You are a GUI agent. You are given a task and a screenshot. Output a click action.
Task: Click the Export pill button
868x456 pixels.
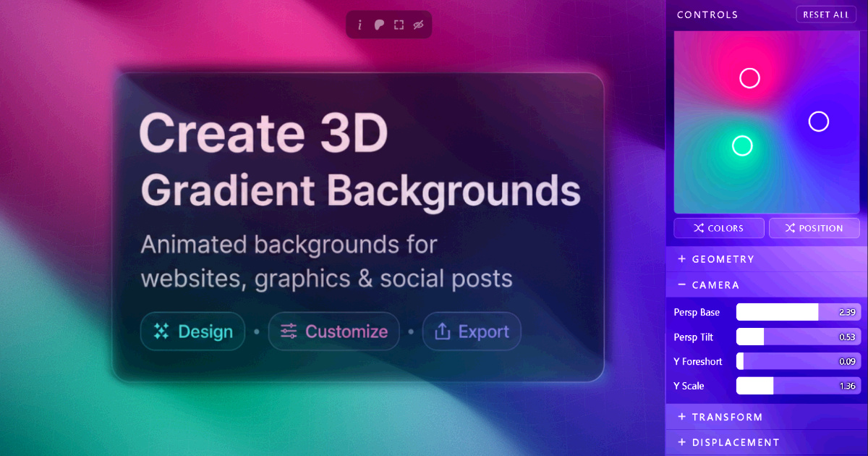click(472, 332)
